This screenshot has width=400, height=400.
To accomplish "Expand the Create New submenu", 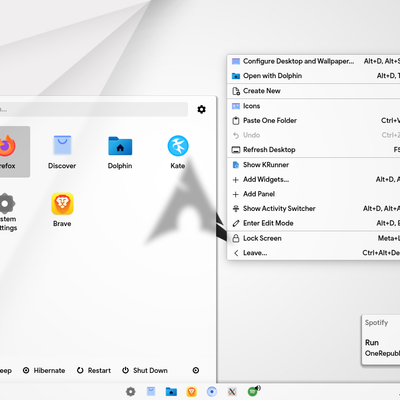I will (x=313, y=91).
